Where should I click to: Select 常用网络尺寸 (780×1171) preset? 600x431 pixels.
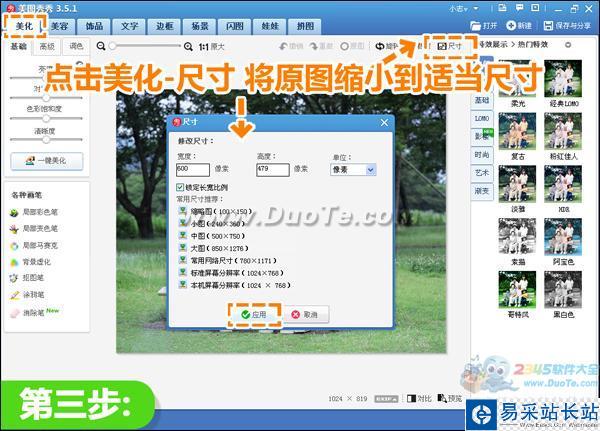tap(228, 261)
